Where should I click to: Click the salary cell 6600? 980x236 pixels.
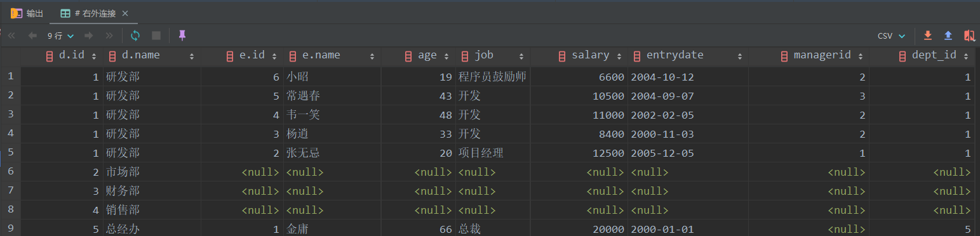579,77
